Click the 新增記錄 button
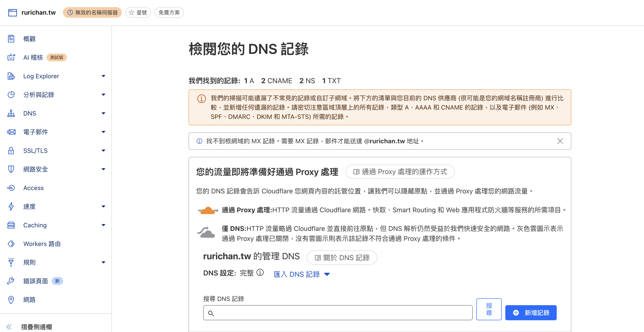644x332 pixels. click(x=531, y=313)
